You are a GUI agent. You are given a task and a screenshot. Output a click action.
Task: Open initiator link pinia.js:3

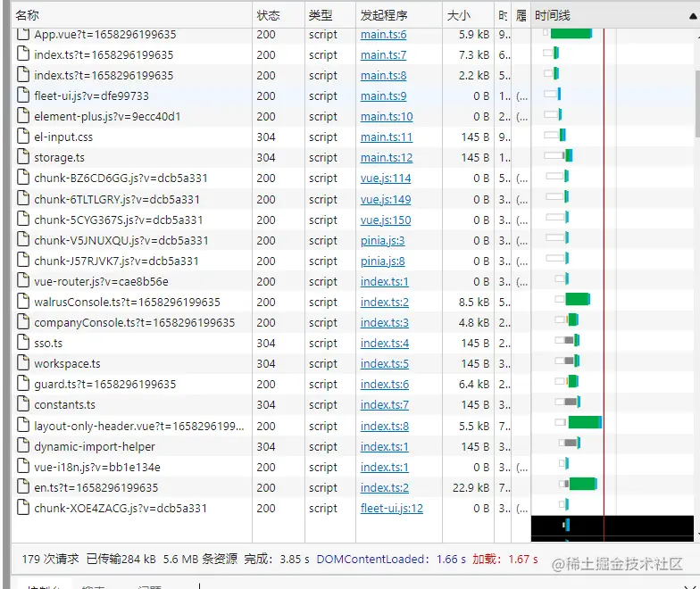[382, 241]
